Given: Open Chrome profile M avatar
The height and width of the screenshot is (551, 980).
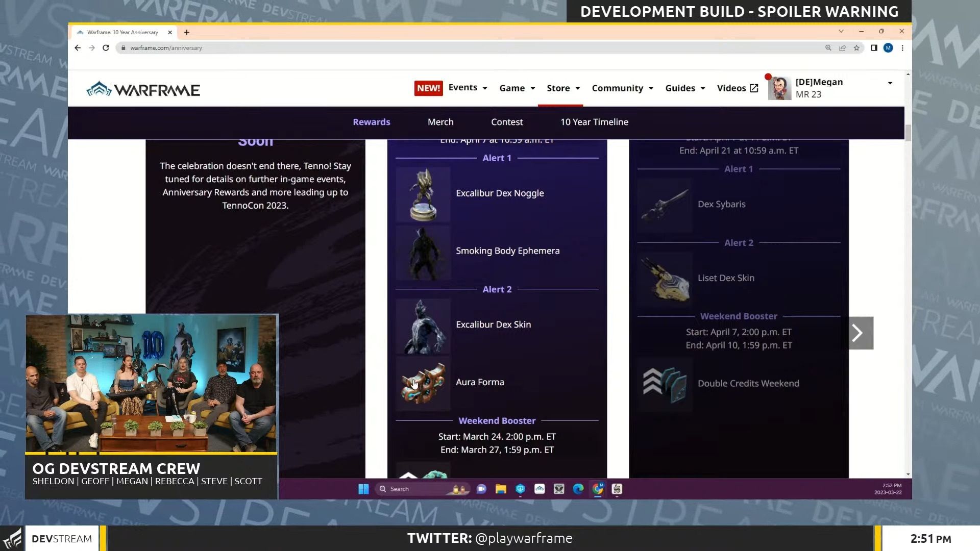Looking at the screenshot, I should (888, 47).
